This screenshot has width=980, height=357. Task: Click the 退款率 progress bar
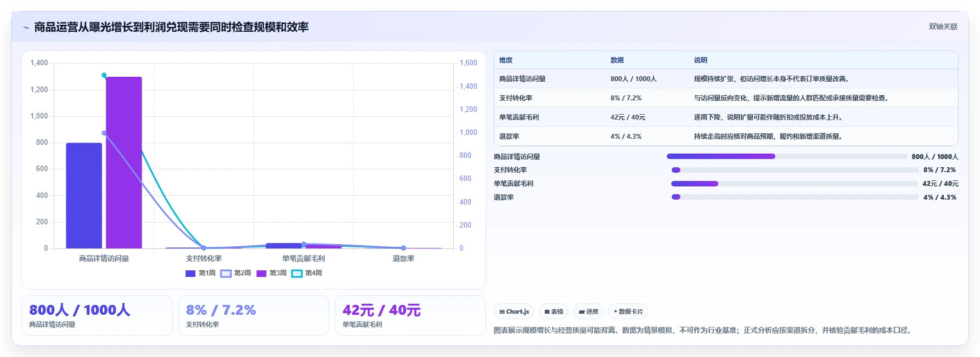(795, 197)
